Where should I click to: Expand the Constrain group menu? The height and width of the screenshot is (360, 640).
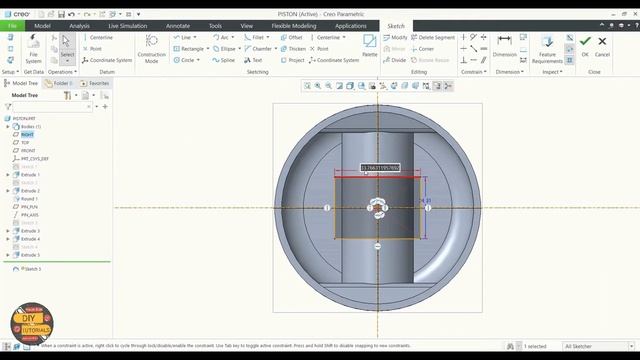tap(473, 72)
